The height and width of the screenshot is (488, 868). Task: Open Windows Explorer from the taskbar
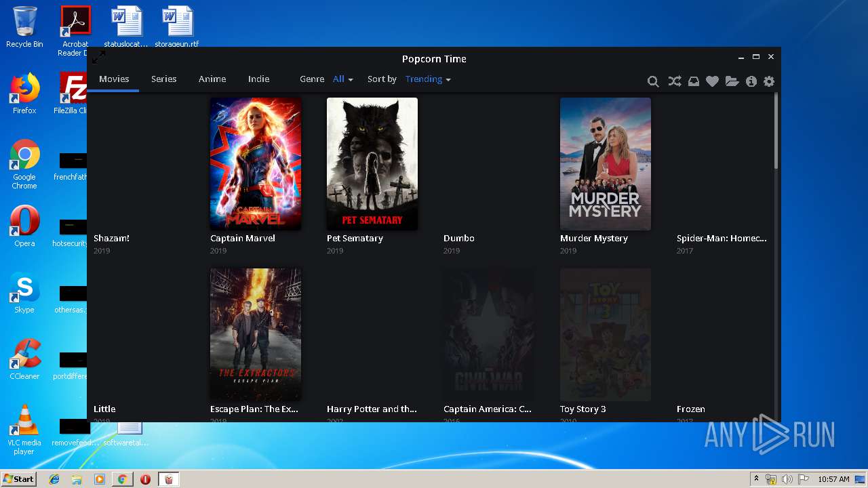[77, 479]
